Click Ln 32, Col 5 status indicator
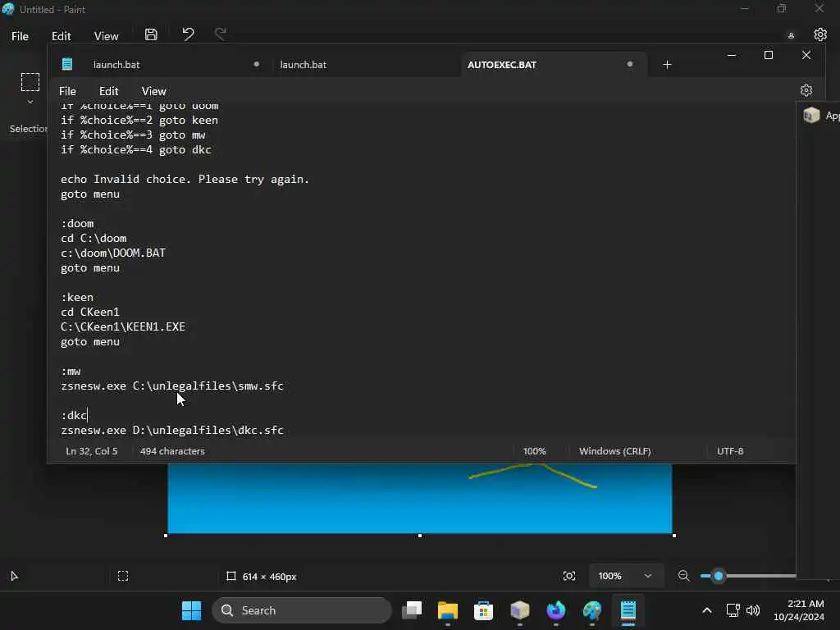Screen dimensions: 840x630 coord(91,451)
